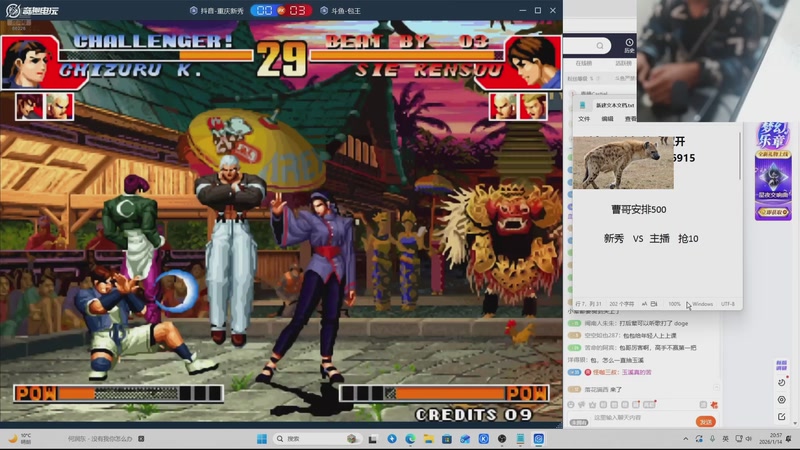Open emoji smiley icon in chat toolbar

[571, 405]
